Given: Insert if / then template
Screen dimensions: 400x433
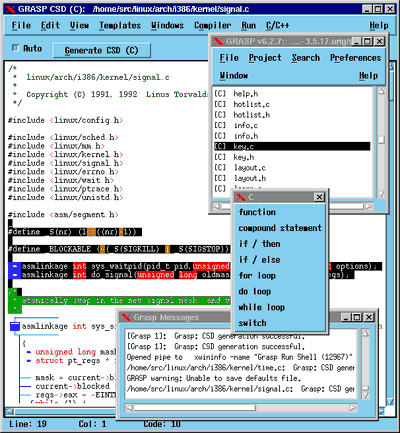Looking at the screenshot, I should click(259, 244).
